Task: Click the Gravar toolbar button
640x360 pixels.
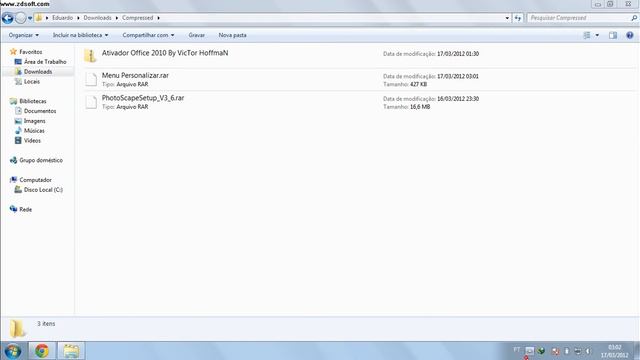Action: tap(197, 35)
